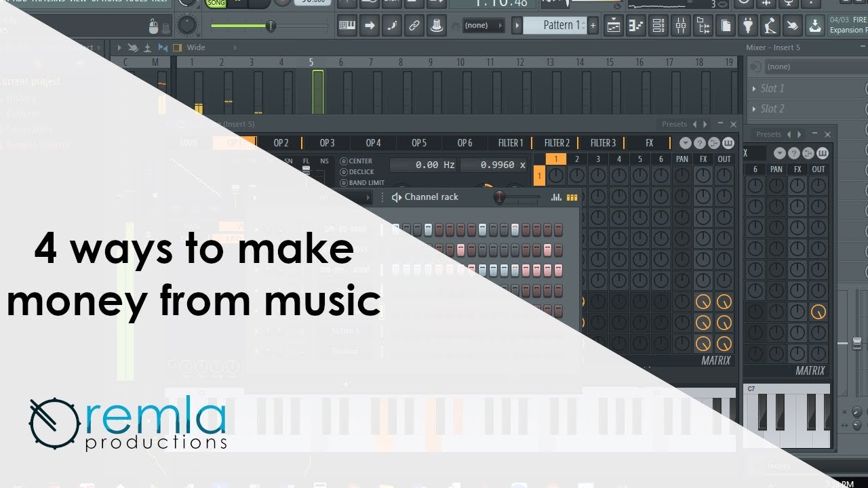Screen dimensions: 868x488
Task: Adjust the Channel rack swing knob
Action: pyautogui.click(x=500, y=197)
